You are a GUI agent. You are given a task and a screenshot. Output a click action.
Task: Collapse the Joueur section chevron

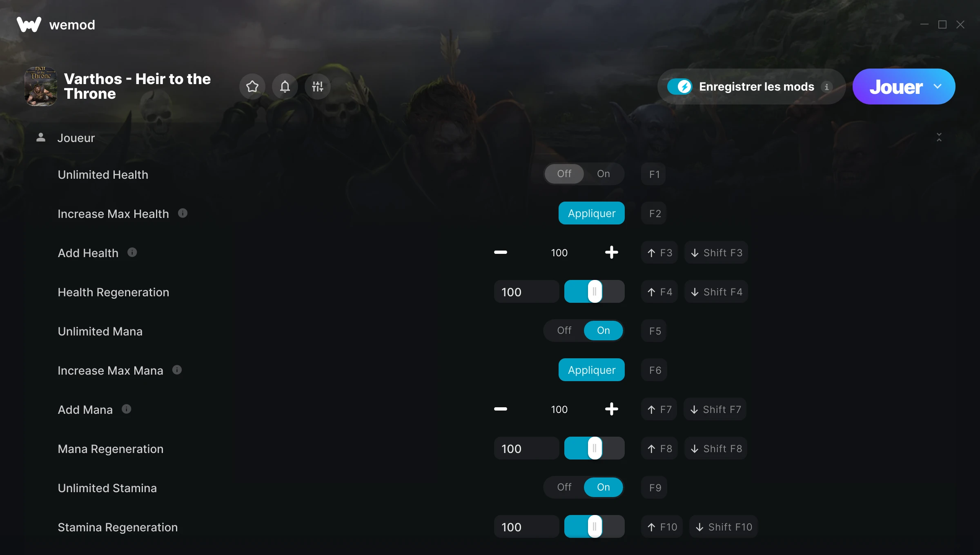tap(939, 138)
